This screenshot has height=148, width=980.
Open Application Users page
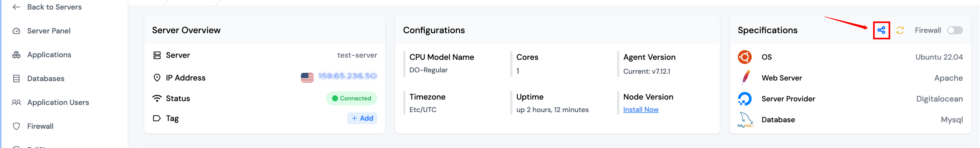58,102
